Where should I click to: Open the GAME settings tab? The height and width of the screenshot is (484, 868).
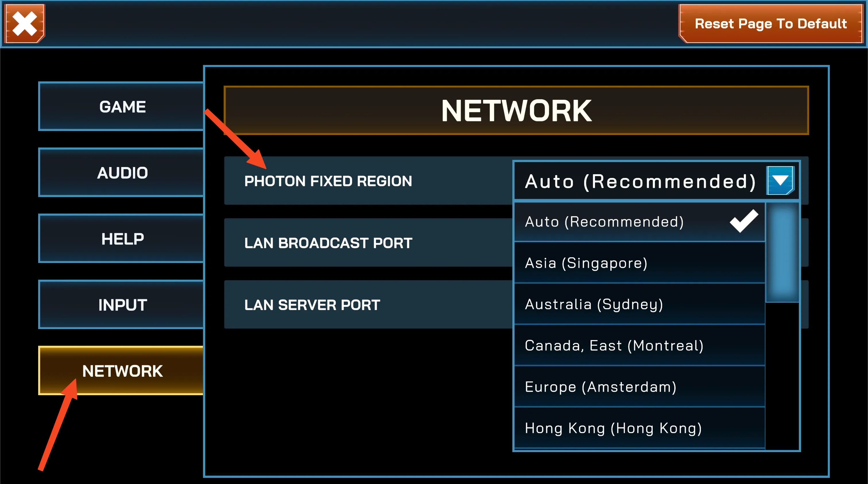[x=122, y=107]
